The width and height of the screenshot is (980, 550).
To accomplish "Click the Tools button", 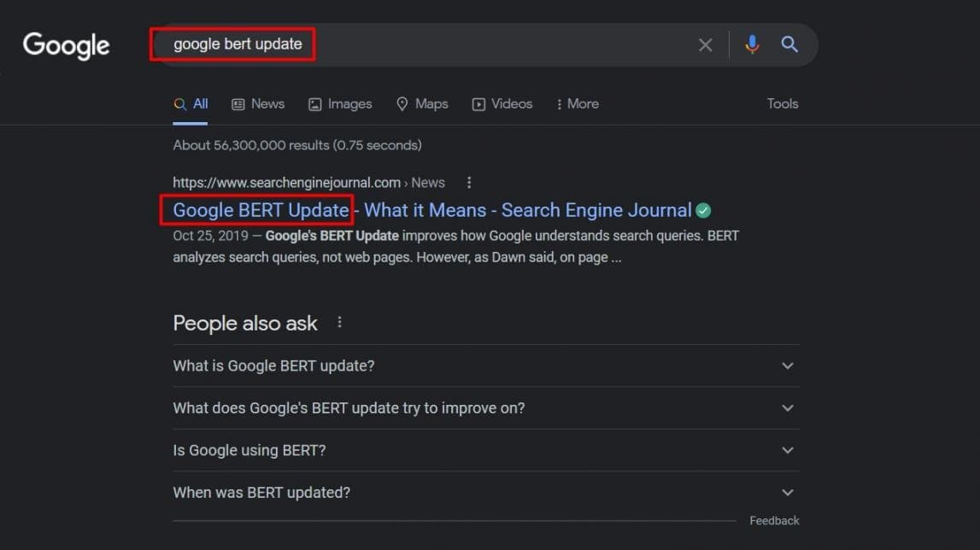I will [x=782, y=104].
